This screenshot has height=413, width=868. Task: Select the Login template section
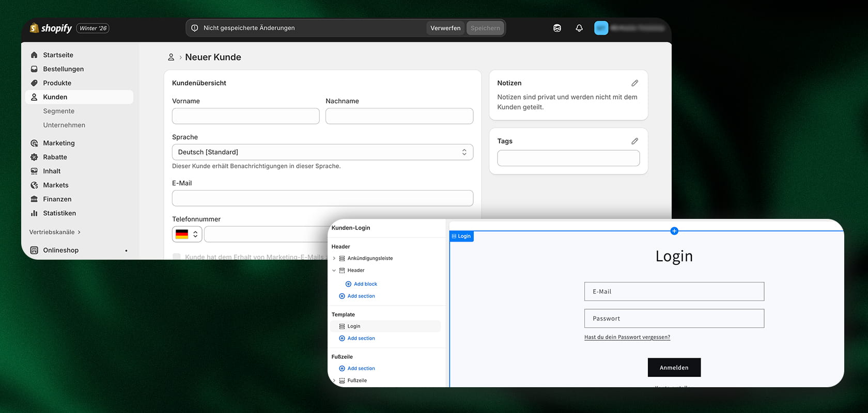coord(385,326)
